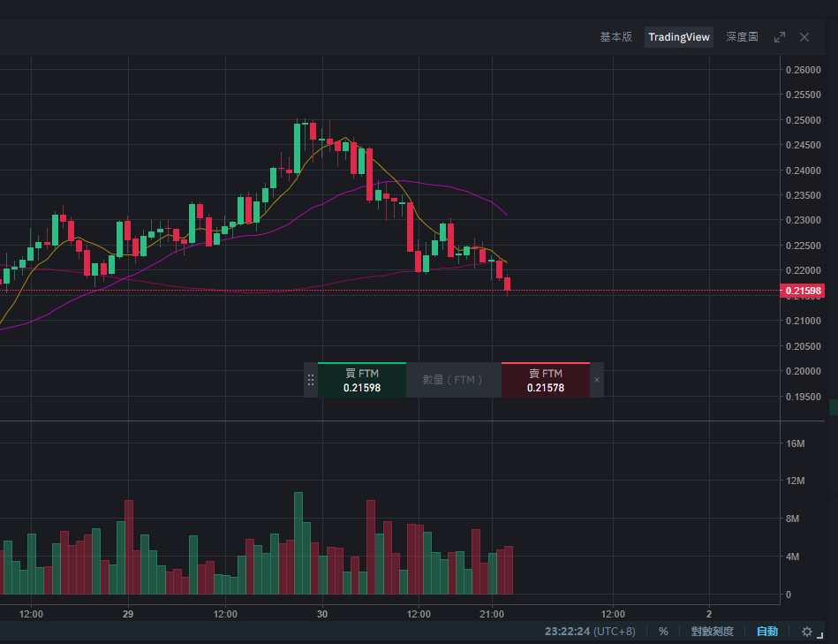The width and height of the screenshot is (838, 644).
Task: Dismiss the floating buy/sell widget
Action: point(597,380)
